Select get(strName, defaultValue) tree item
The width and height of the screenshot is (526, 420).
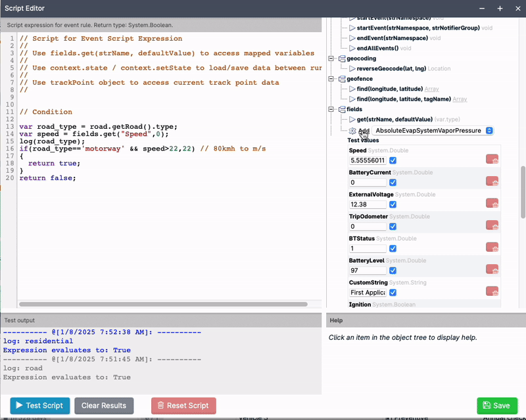(x=395, y=120)
